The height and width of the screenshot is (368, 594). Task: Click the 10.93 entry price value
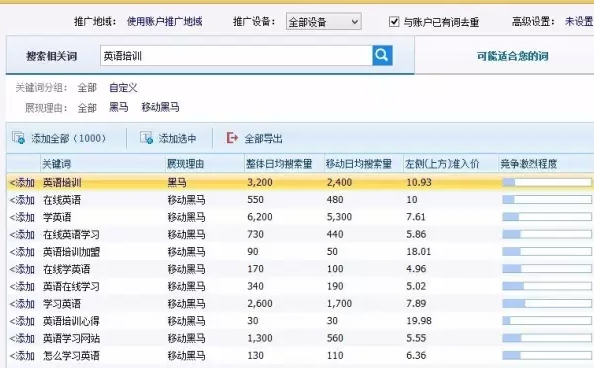point(419,182)
